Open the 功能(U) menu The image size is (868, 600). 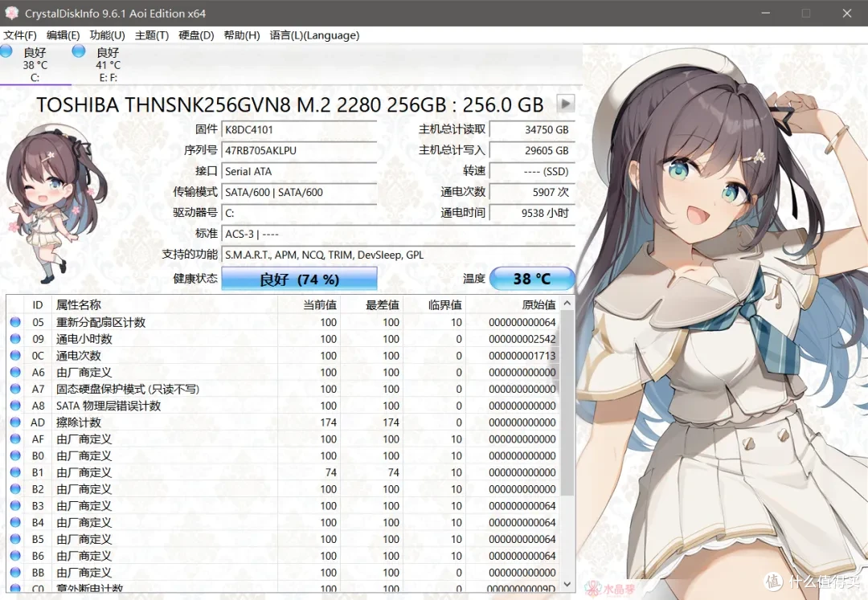coord(108,35)
